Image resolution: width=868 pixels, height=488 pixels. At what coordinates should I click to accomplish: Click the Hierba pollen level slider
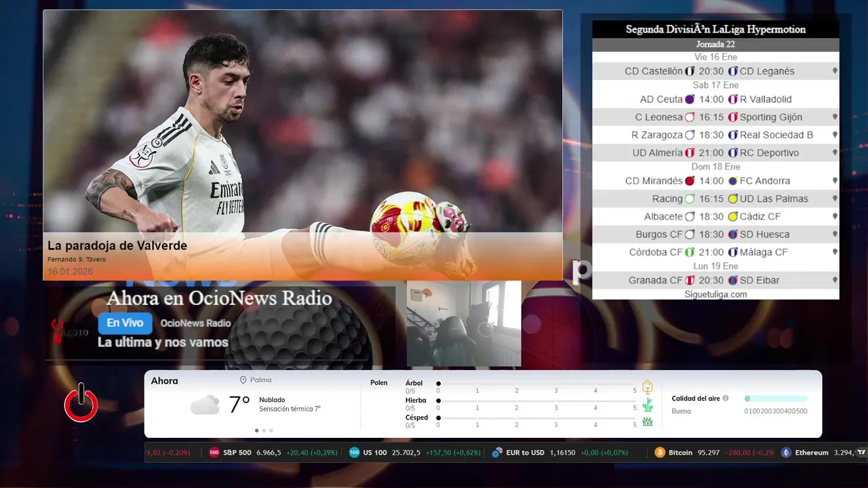click(x=536, y=401)
